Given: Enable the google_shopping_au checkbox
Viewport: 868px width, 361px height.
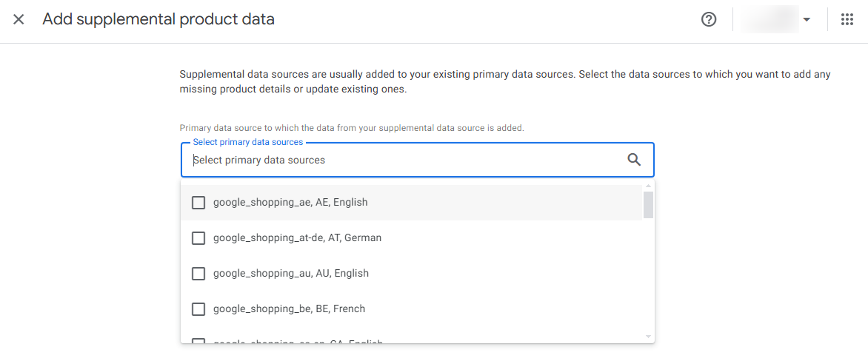Looking at the screenshot, I should tap(198, 274).
